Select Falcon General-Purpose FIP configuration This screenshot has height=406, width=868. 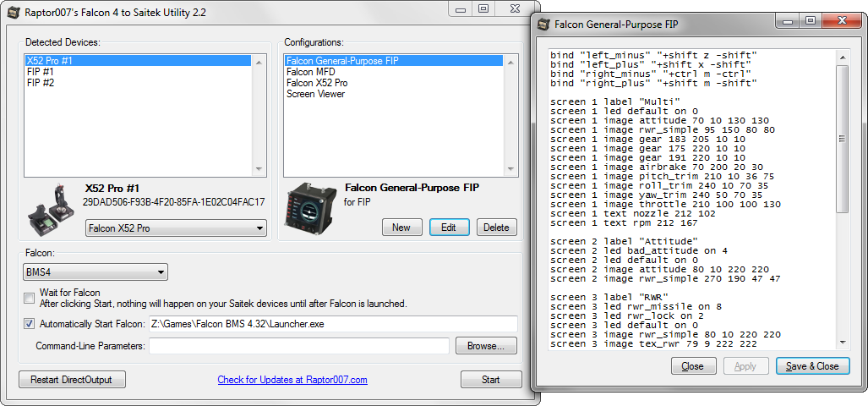394,60
